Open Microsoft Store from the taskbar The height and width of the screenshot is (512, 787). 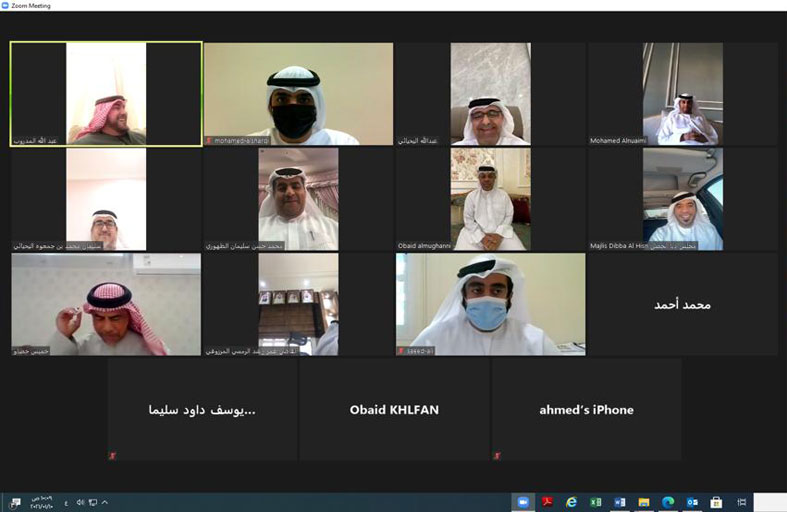pos(716,502)
